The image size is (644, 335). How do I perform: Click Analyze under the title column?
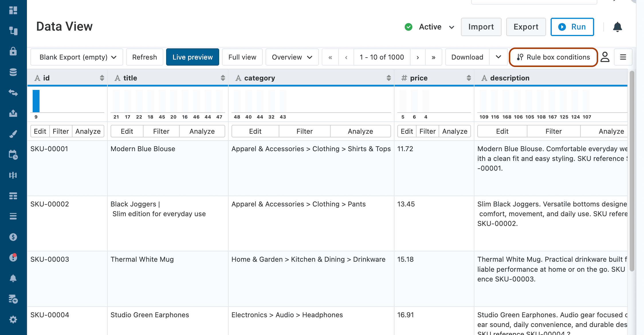point(202,131)
